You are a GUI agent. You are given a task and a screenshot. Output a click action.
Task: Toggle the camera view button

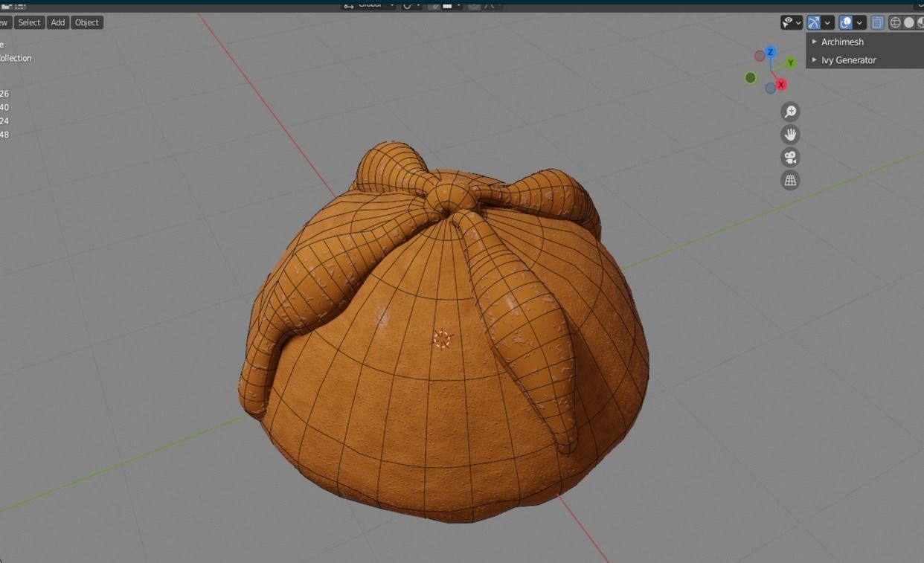point(790,157)
